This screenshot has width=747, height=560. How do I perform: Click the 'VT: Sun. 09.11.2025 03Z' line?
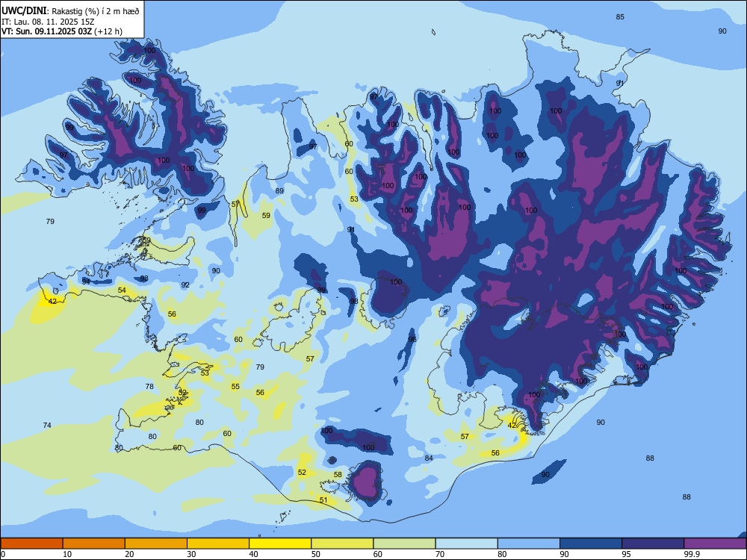pyautogui.click(x=47, y=31)
